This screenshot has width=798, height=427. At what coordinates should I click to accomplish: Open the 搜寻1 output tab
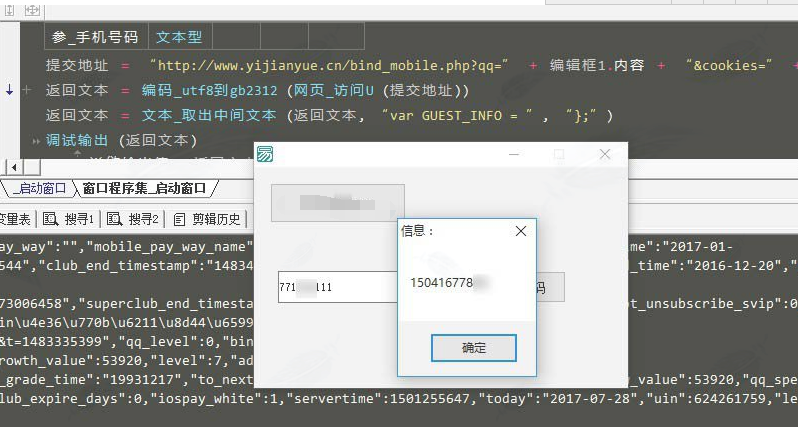click(x=69, y=219)
